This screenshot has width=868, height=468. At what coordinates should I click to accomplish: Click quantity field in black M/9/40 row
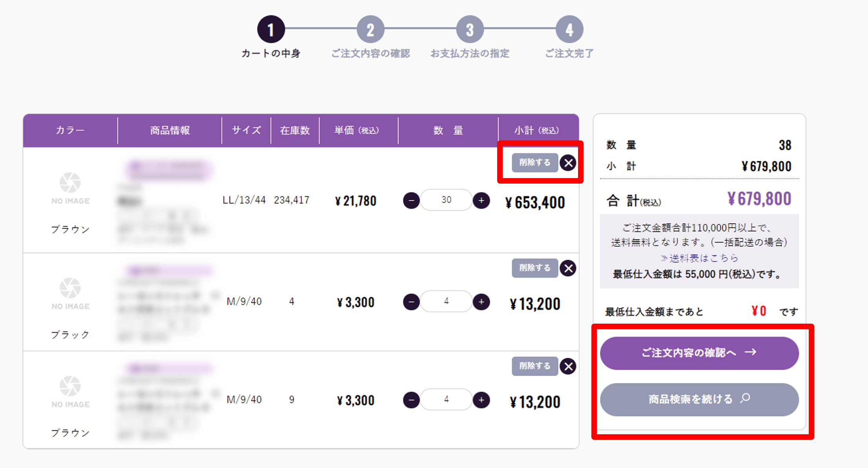pos(446,301)
